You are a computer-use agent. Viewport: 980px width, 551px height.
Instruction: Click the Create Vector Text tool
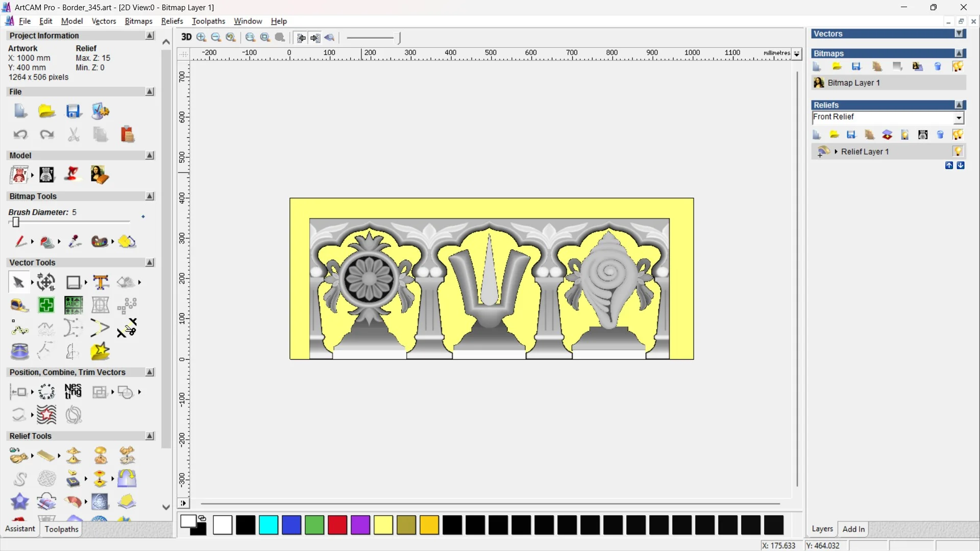tap(101, 282)
